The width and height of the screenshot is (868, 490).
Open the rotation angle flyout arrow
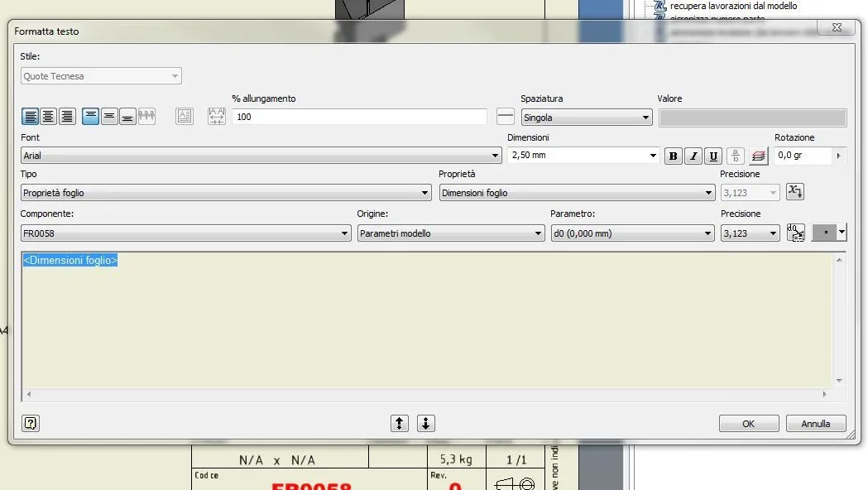(839, 156)
